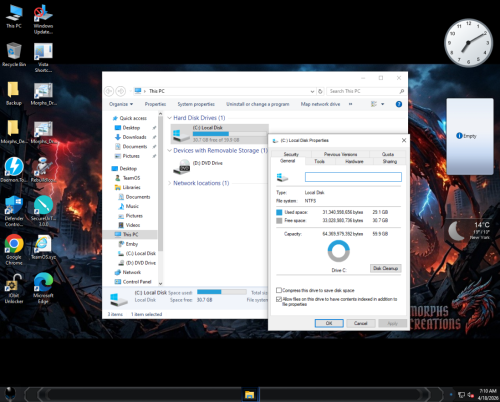Click File Explorer on the taskbar
Viewport: 500px width, 402px height.
click(x=249, y=395)
